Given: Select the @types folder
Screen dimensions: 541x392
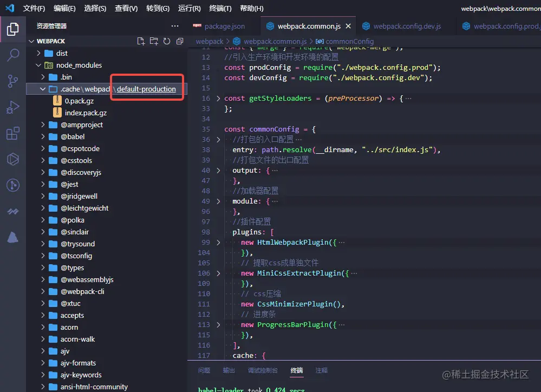Looking at the screenshot, I should (x=107, y=268).
